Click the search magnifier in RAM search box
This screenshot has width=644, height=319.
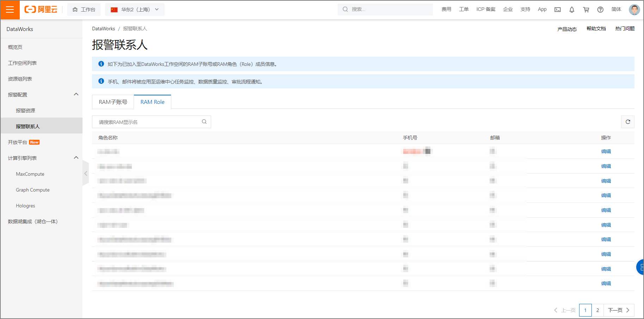click(204, 122)
